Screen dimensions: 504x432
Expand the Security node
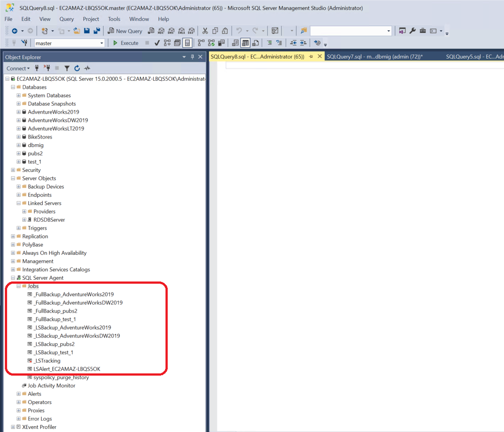click(13, 170)
